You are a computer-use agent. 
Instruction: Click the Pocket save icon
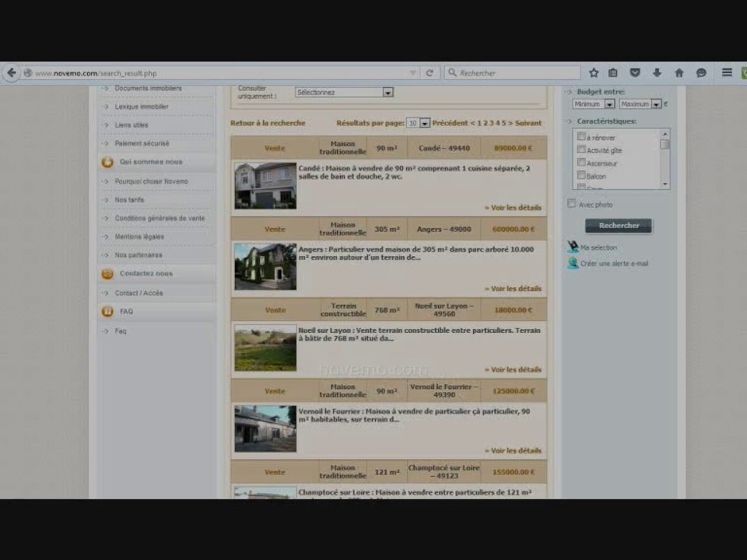click(x=635, y=73)
